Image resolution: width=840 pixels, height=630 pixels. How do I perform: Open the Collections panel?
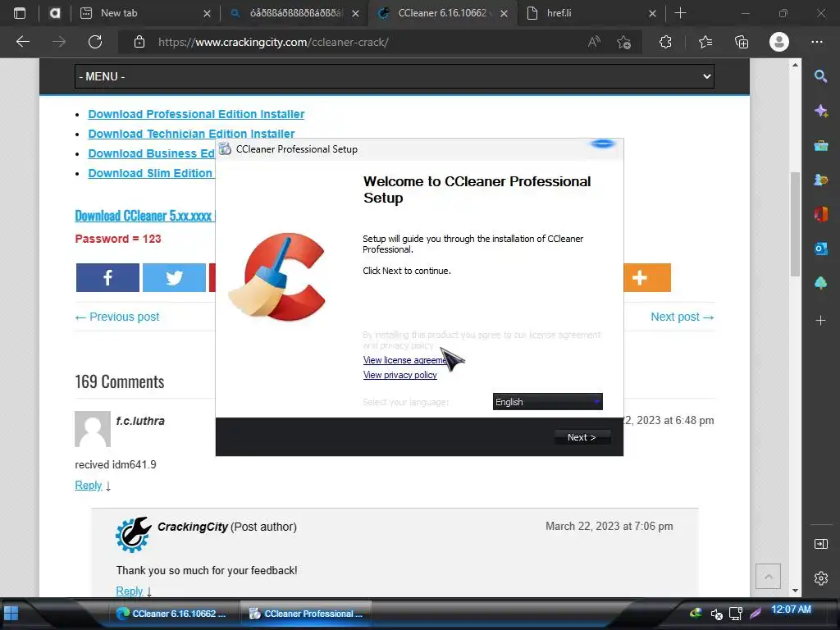[x=742, y=42]
